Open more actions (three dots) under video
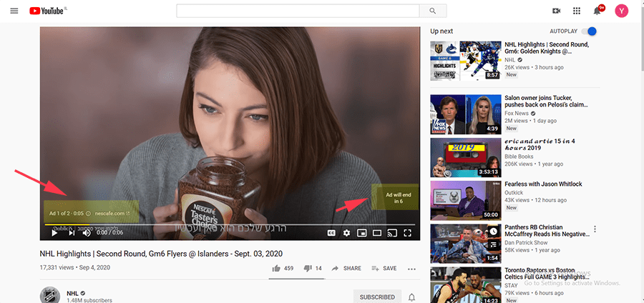Viewport: 644px width, 303px height. click(x=411, y=269)
